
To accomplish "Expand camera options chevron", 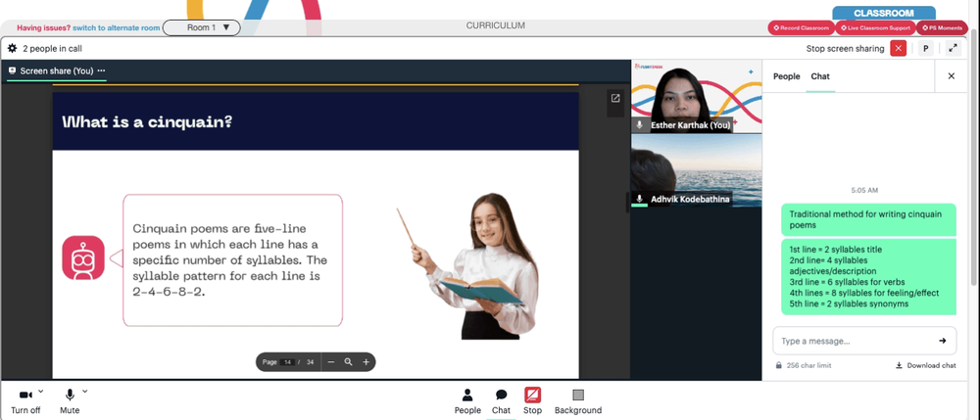I will [x=40, y=392].
